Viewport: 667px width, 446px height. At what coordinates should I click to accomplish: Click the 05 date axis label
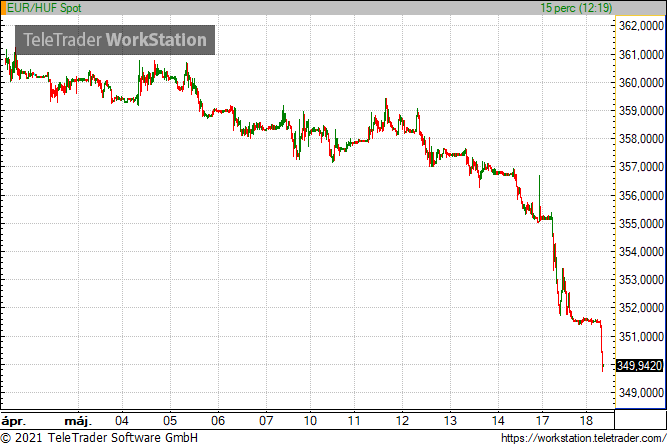click(x=170, y=421)
